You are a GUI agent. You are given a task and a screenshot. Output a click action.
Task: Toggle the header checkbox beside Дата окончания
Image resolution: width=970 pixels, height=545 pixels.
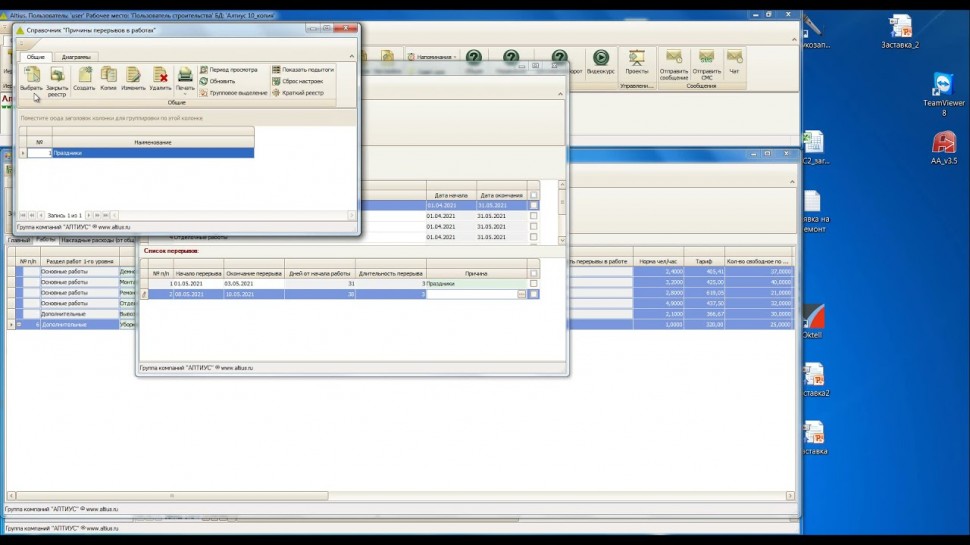pyautogui.click(x=533, y=195)
